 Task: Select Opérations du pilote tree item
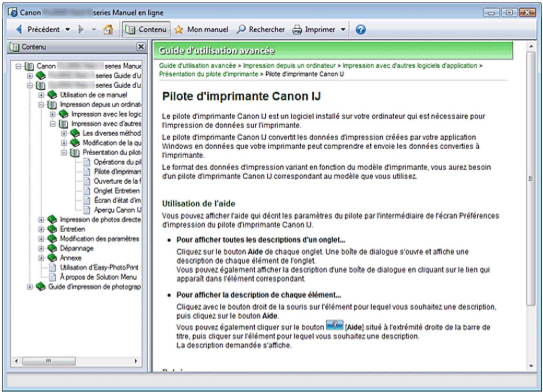click(118, 161)
